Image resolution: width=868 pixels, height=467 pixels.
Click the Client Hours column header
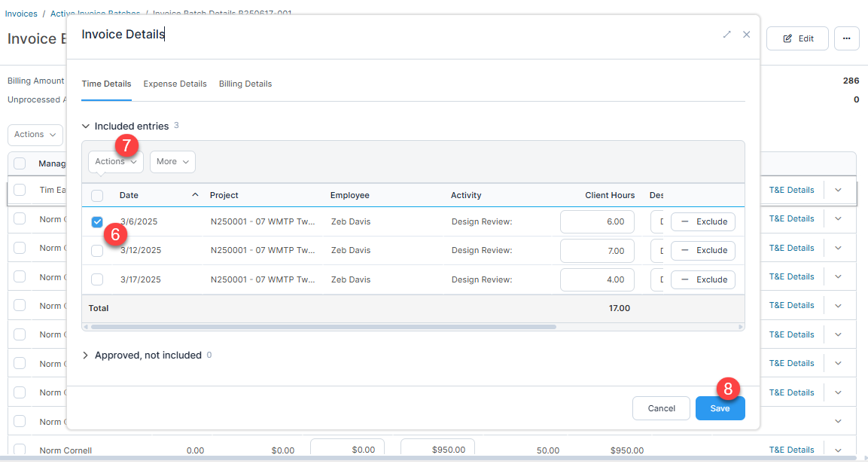[x=610, y=195]
